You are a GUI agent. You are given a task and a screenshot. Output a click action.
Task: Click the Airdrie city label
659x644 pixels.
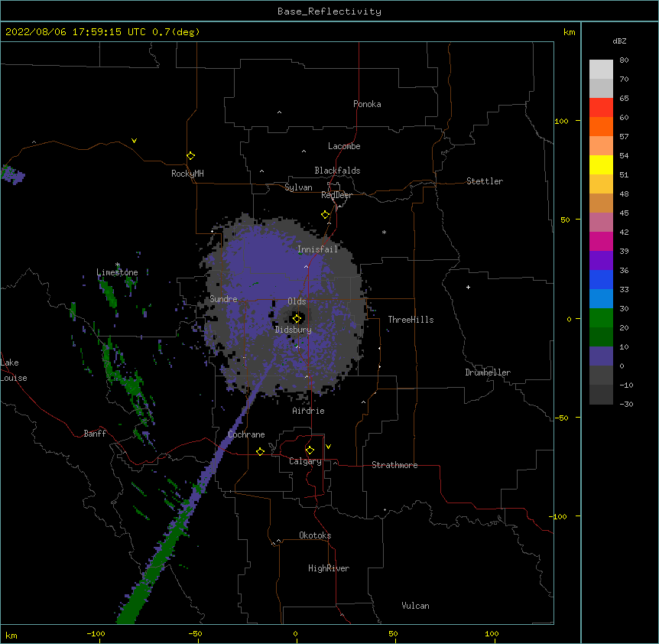(308, 411)
